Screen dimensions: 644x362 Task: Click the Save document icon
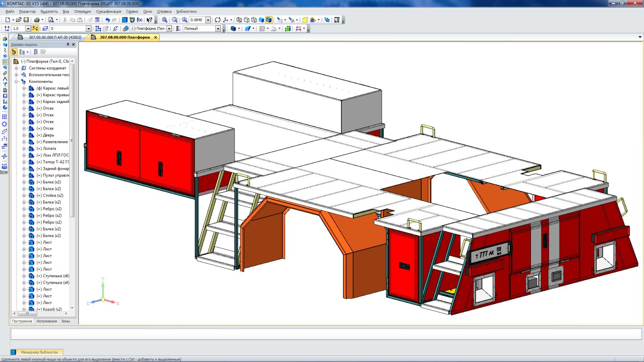[x=26, y=20]
